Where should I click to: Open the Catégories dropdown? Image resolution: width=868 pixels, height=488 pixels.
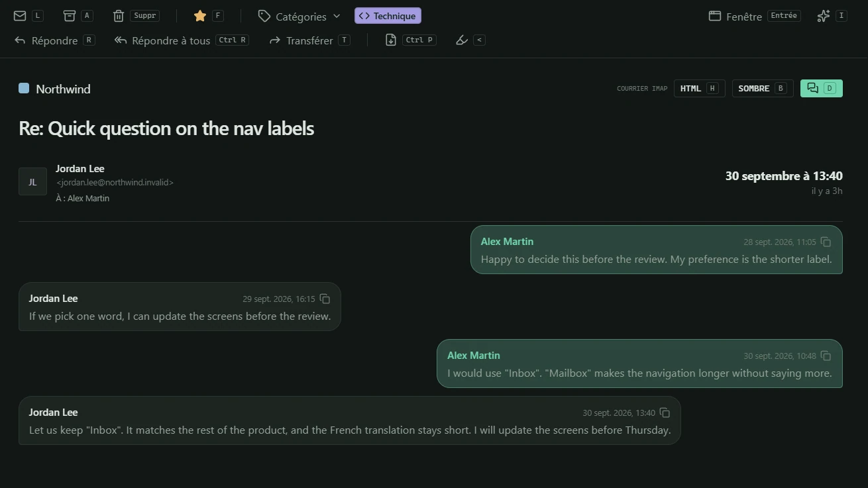coord(299,17)
